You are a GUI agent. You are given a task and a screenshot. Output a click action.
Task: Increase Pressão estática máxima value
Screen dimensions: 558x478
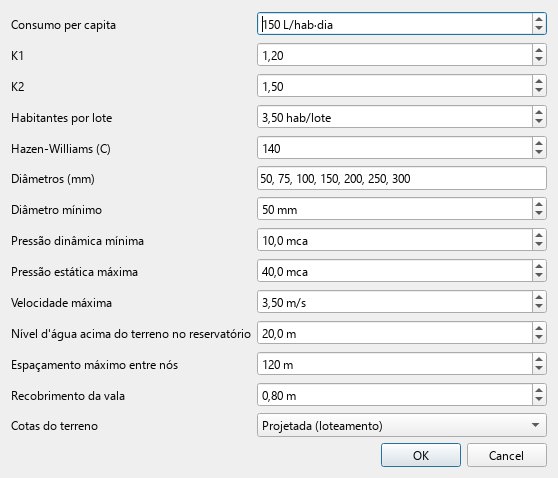(539, 266)
